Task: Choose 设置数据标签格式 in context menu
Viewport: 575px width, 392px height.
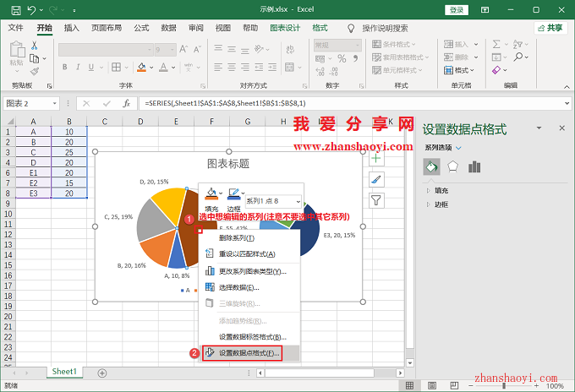Action: [x=249, y=337]
